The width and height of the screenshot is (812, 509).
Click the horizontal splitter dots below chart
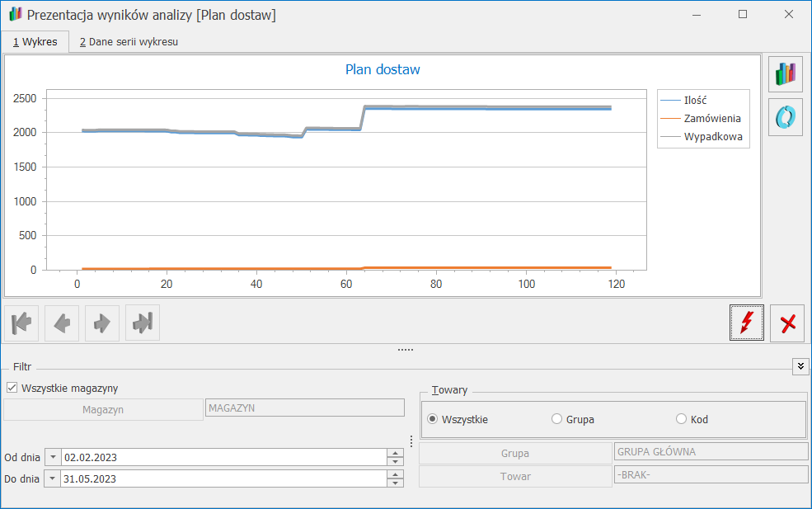(x=406, y=350)
